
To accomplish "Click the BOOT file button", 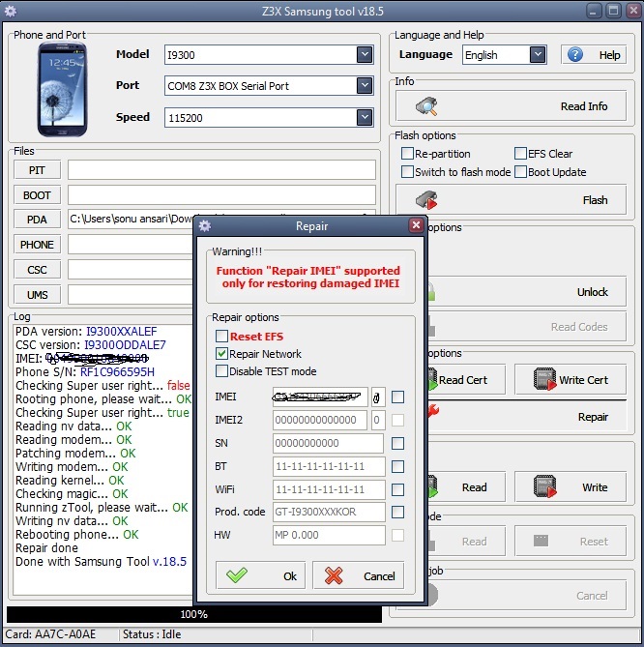I will 37,194.
